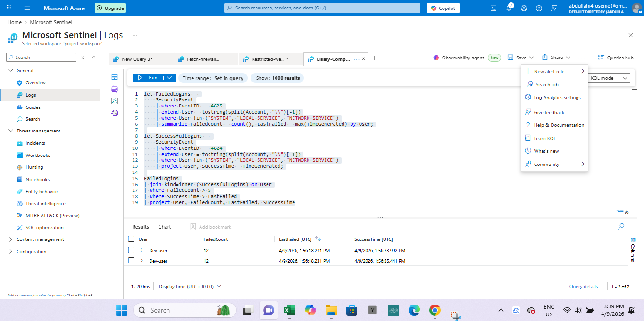The image size is (644, 321).
Task: Open the Query history clock icon
Action: click(x=115, y=113)
